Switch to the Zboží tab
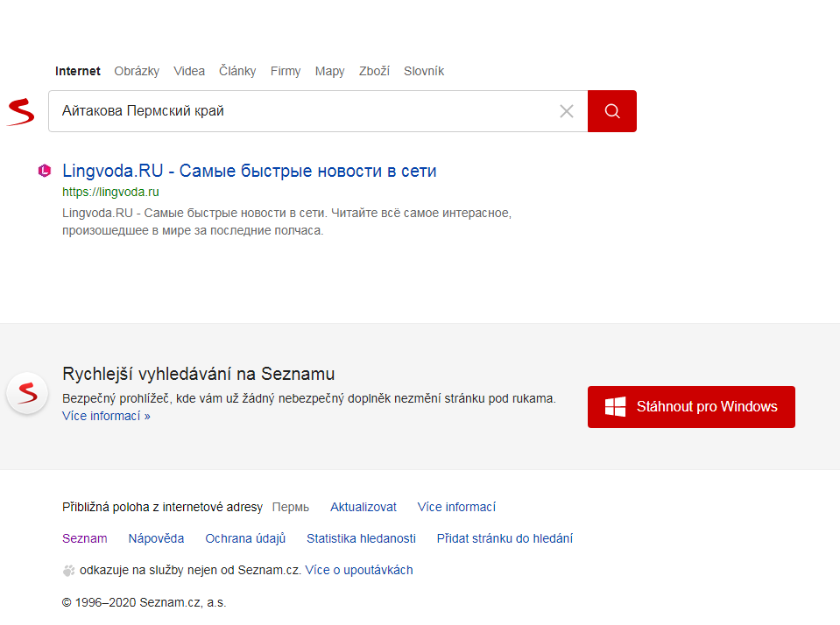Viewport: 840px width, 625px height. coord(374,71)
